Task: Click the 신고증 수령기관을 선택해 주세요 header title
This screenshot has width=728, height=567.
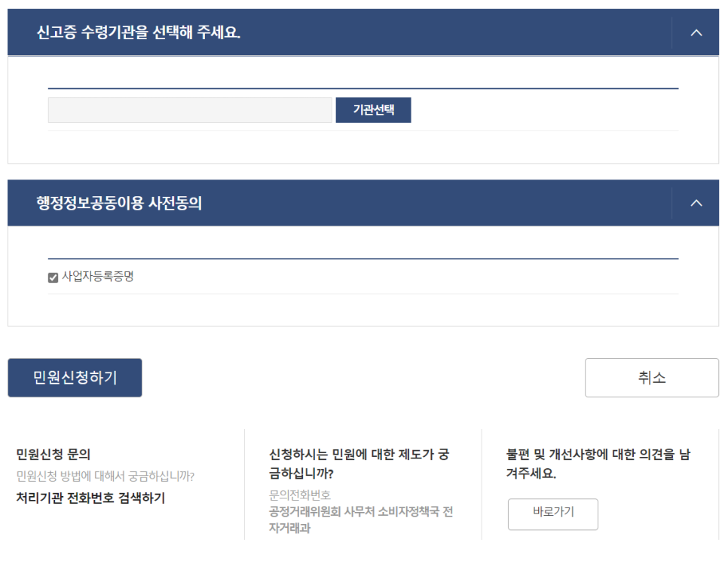Action: [x=139, y=32]
